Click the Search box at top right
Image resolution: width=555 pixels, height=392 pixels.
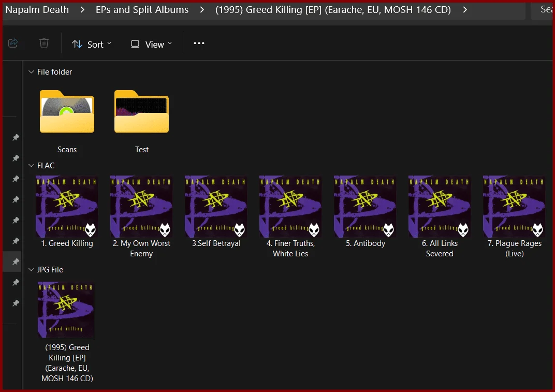tap(542, 9)
